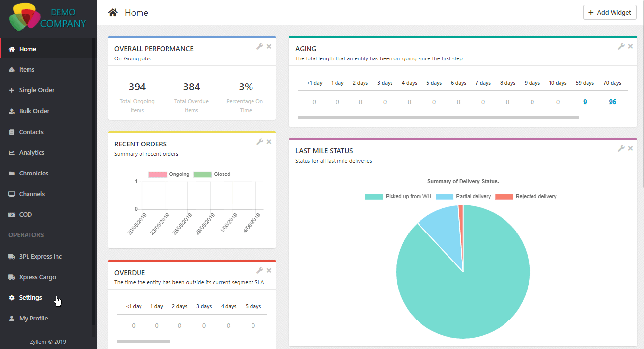
Task: Open Single Order page
Action: point(46,90)
